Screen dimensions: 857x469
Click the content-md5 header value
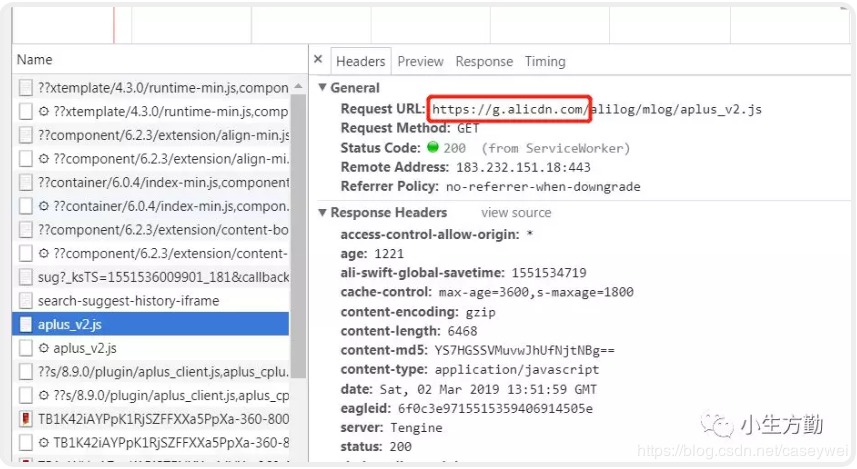(525, 350)
